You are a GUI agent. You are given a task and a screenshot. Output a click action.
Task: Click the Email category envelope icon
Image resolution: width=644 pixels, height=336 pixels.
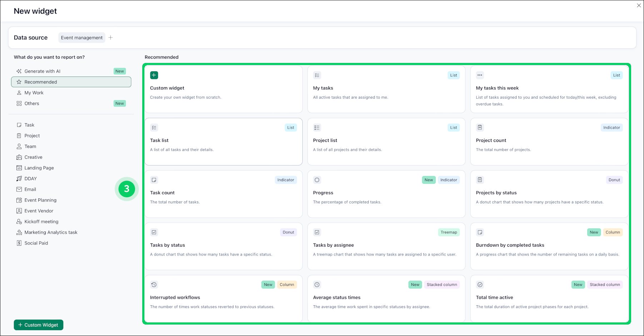tap(19, 189)
